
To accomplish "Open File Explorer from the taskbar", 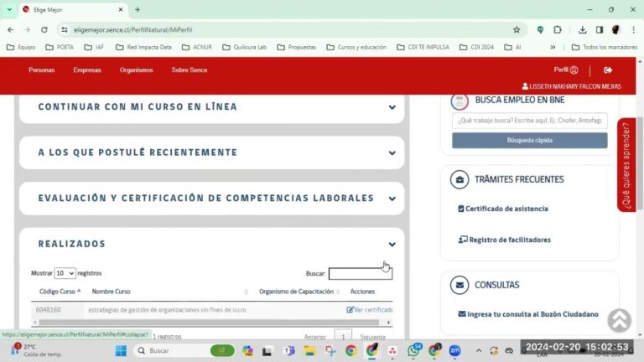I will [x=309, y=351].
